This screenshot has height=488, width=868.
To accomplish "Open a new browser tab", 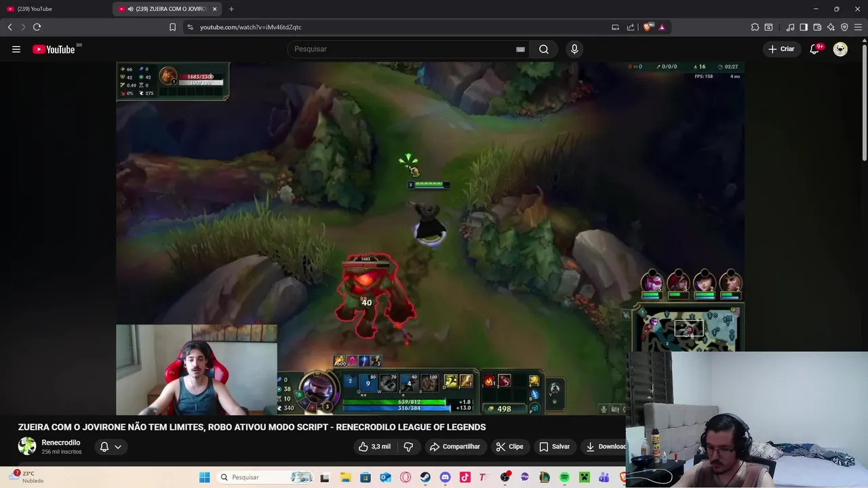I will [x=231, y=9].
